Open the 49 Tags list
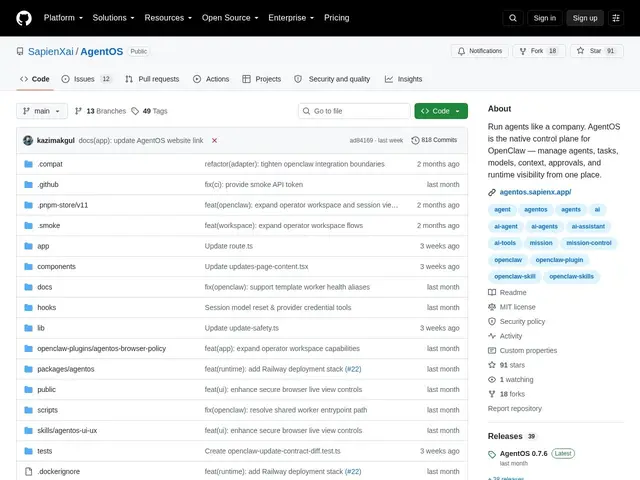The height and width of the screenshot is (480, 640). [149, 111]
